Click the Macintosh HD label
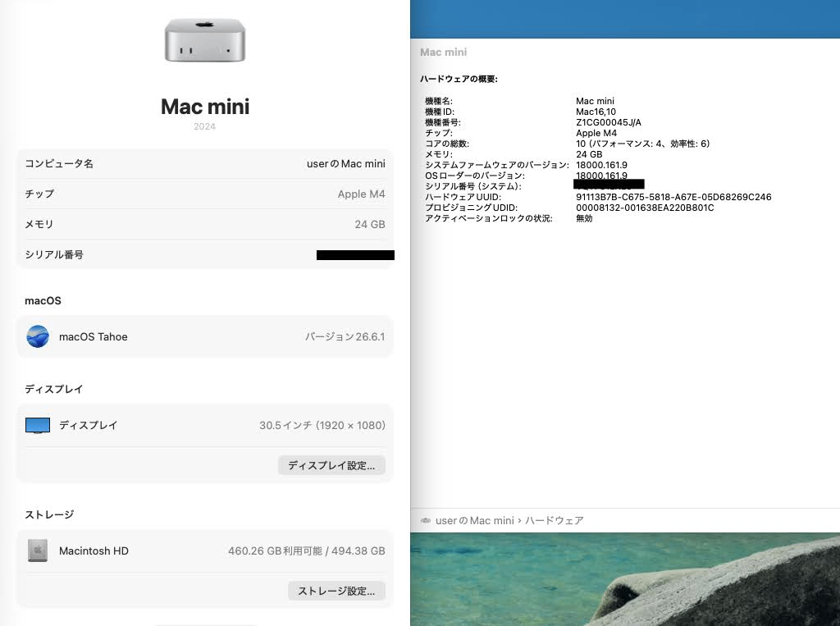The width and height of the screenshot is (840, 626). pyautogui.click(x=94, y=551)
